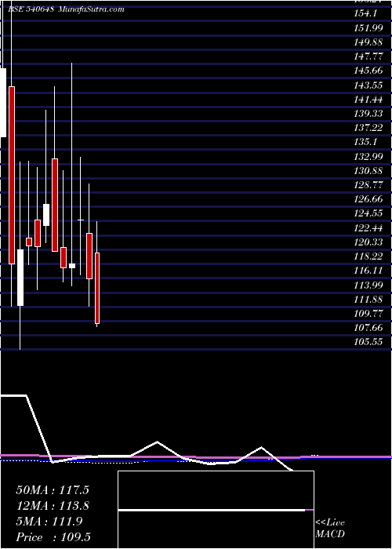Click the 137.22 price axis label
The height and width of the screenshot is (549, 392).
pos(368,128)
